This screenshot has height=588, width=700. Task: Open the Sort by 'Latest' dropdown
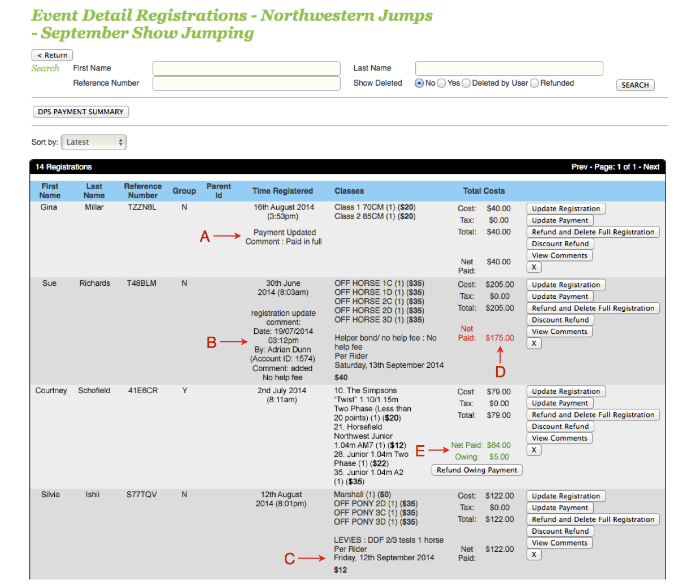point(94,142)
